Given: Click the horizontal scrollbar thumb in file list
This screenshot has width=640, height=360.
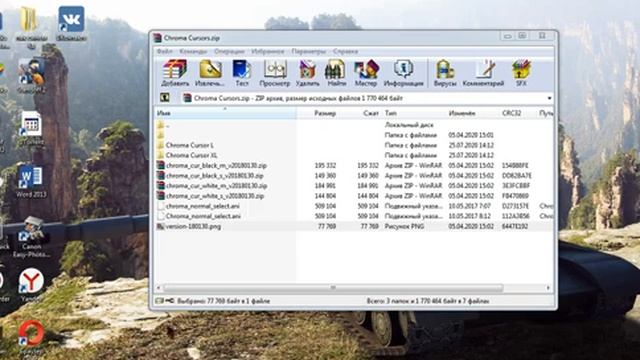Looking at the screenshot, I should pyautogui.click(x=333, y=288).
